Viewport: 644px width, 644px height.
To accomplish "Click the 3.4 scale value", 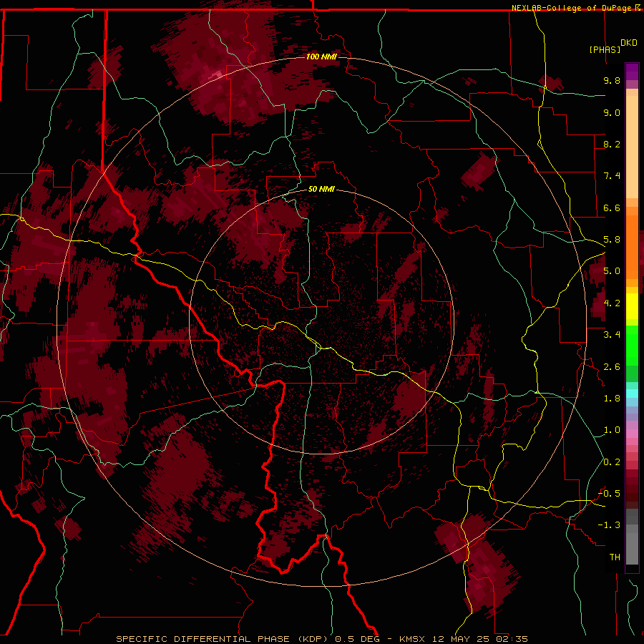I will coord(612,335).
